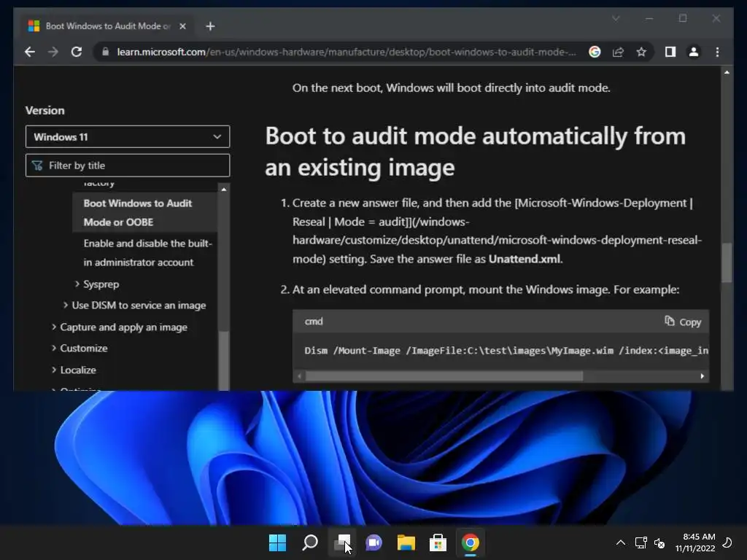Open a new tab with plus button
The width and height of the screenshot is (747, 560).
point(210,26)
